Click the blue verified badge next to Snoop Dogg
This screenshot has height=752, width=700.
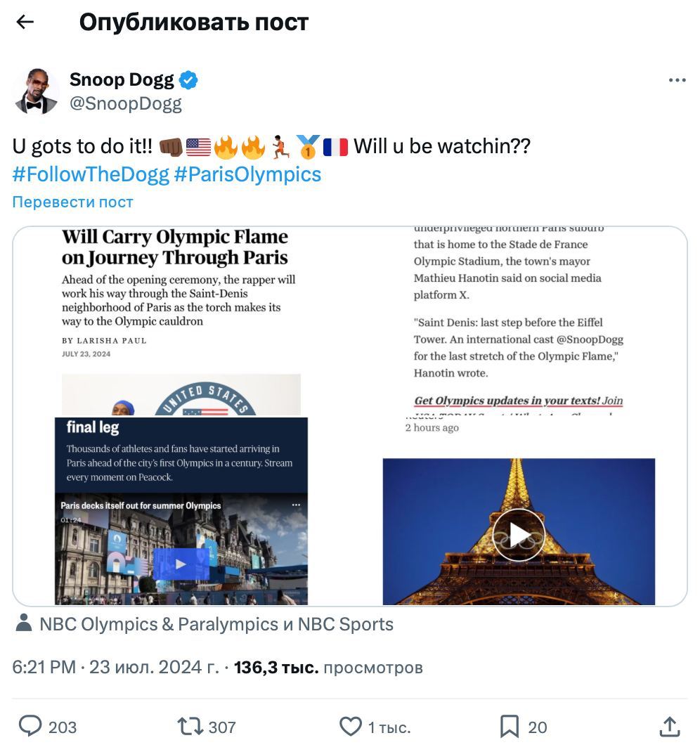(188, 80)
